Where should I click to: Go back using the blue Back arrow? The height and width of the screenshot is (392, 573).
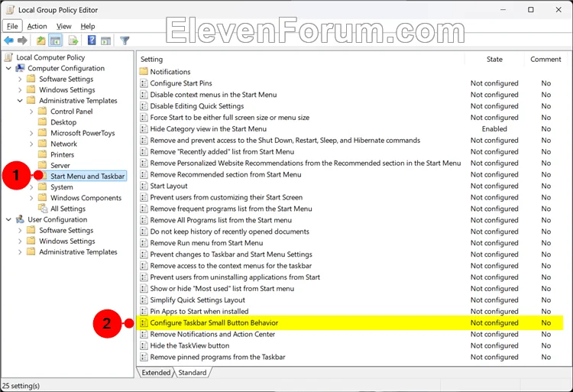pos(8,40)
